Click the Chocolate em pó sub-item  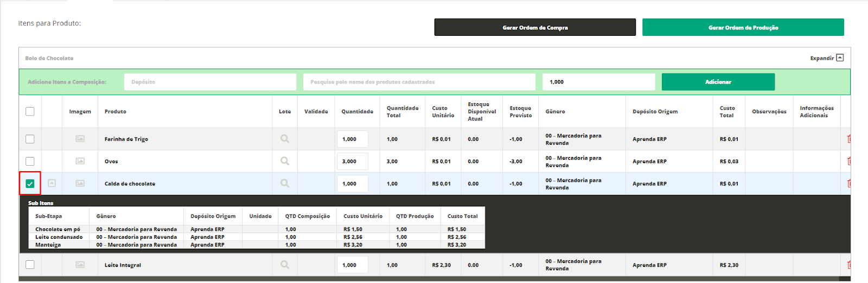(x=58, y=229)
